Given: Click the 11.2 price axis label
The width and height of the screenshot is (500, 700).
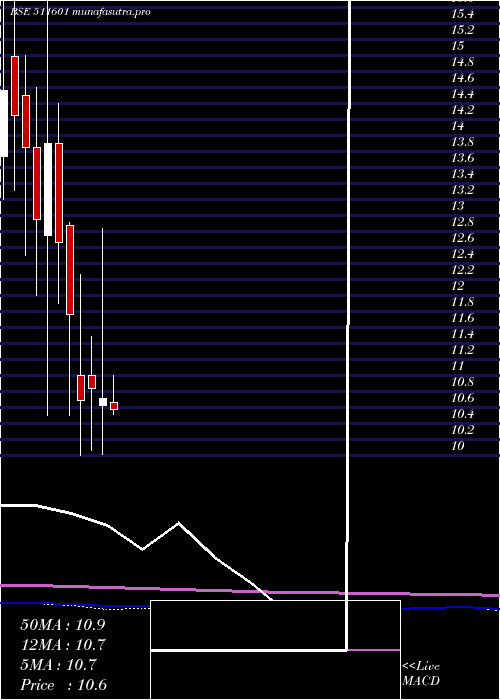Looking at the screenshot, I should (x=462, y=350).
